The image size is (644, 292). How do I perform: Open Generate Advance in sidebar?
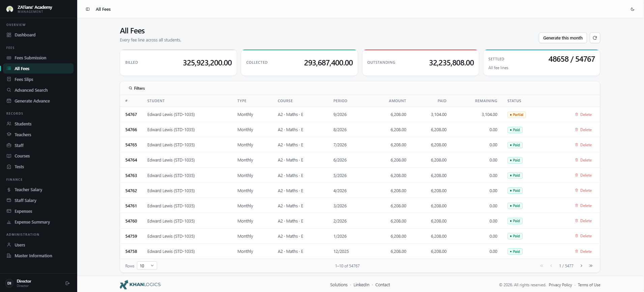38,101
